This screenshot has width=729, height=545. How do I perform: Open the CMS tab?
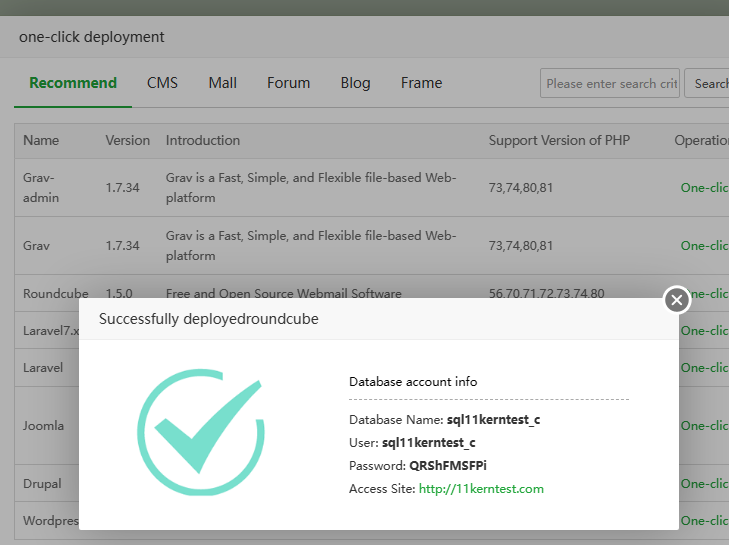pos(162,83)
